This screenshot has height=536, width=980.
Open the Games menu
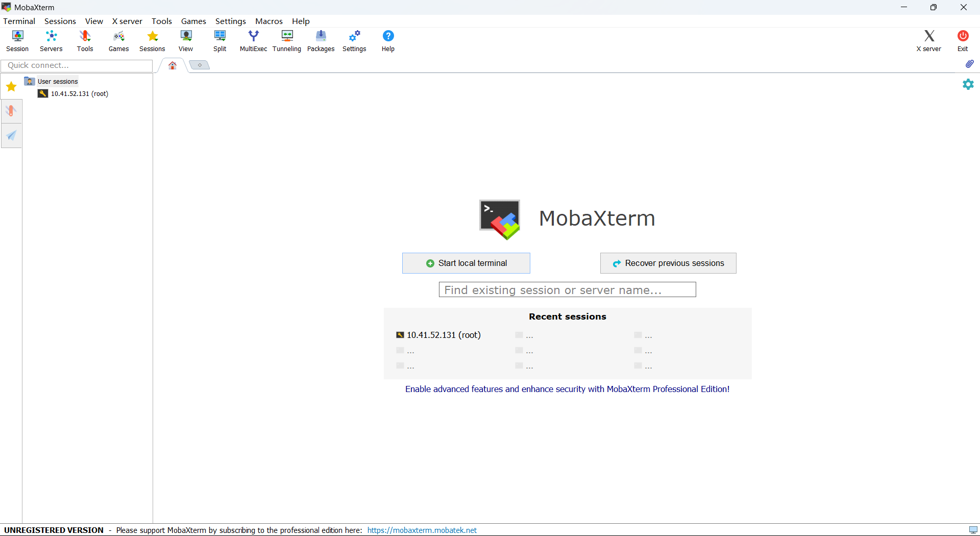click(x=193, y=21)
